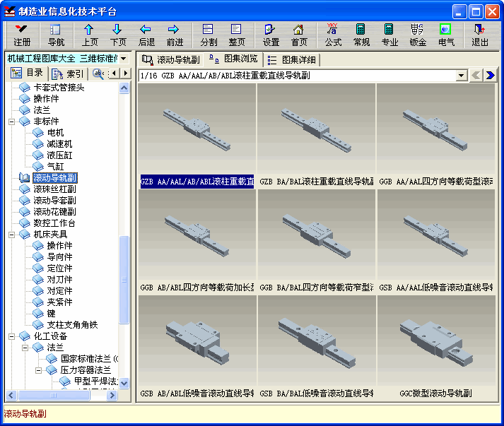504x426 pixels.
Task: Collapse the 机床夹具 tree node
Action: 12,235
